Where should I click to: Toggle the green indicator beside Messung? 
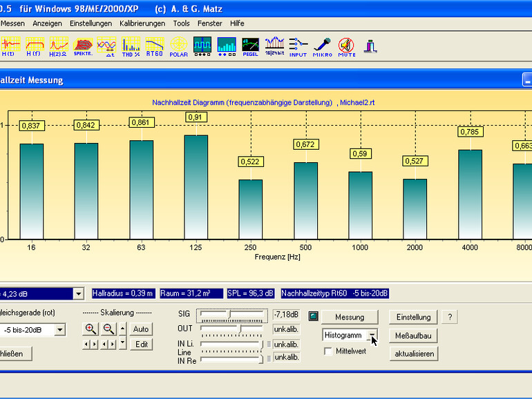[313, 317]
